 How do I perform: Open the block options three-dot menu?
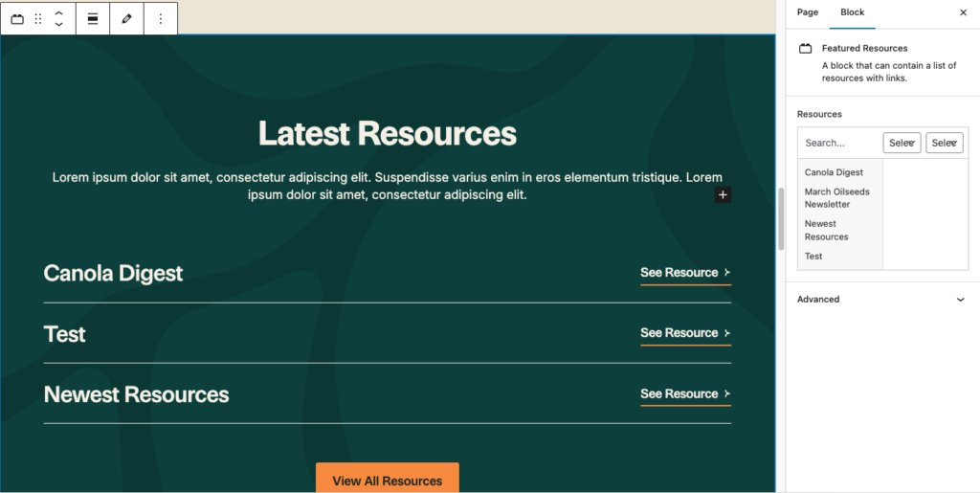click(x=160, y=19)
